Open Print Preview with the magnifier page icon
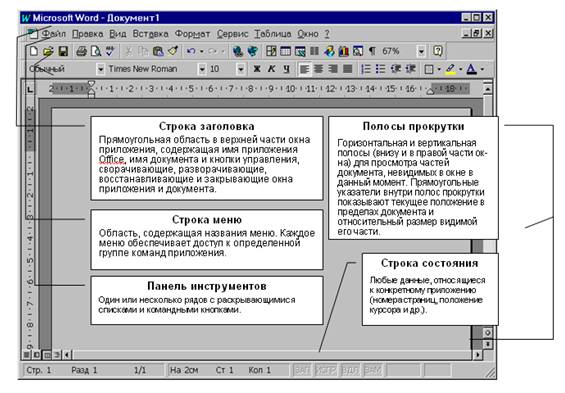 coord(95,51)
